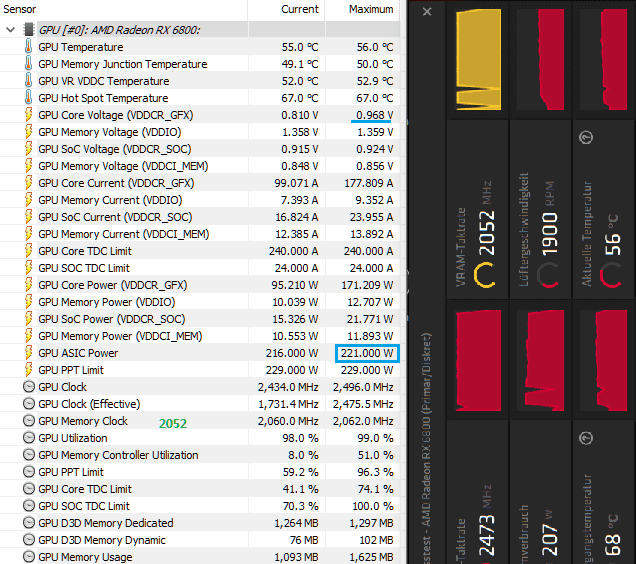The image size is (636, 564).
Task: Select the 1,625 MB maximum memory usage value
Action: [x=371, y=557]
